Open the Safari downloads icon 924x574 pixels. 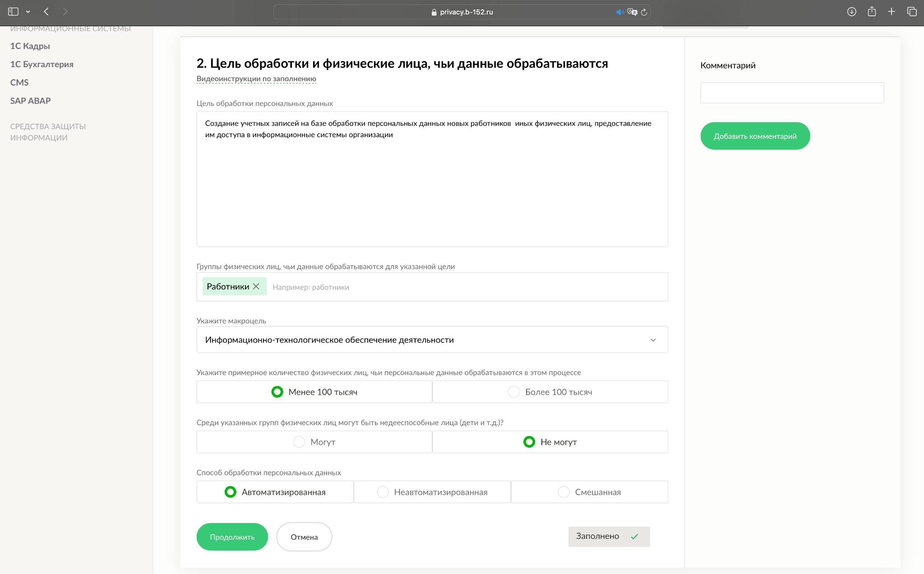pyautogui.click(x=851, y=12)
